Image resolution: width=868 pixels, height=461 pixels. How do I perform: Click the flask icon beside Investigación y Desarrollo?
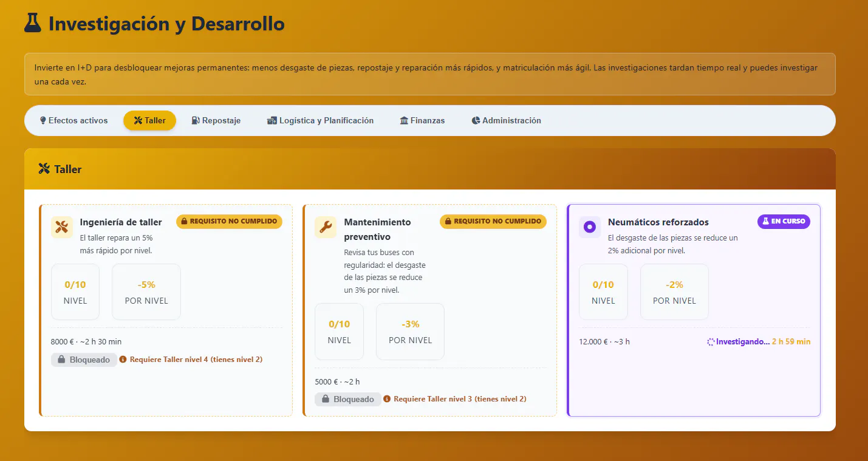(x=32, y=24)
